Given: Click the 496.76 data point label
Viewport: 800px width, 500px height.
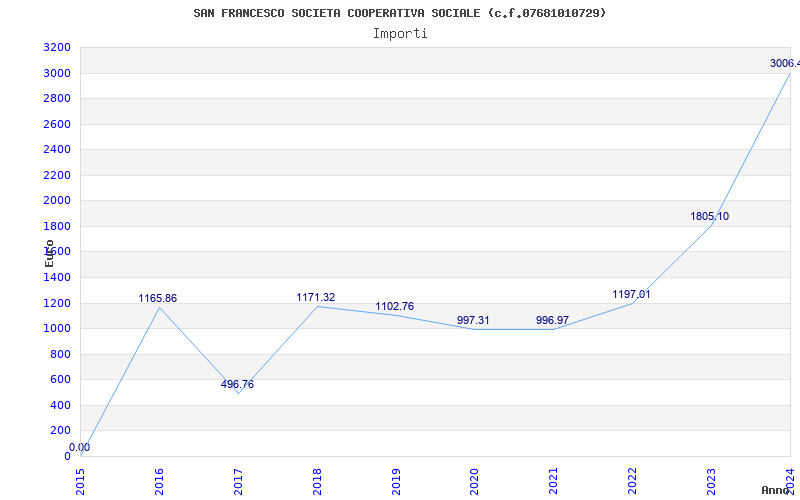Looking at the screenshot, I should [237, 384].
